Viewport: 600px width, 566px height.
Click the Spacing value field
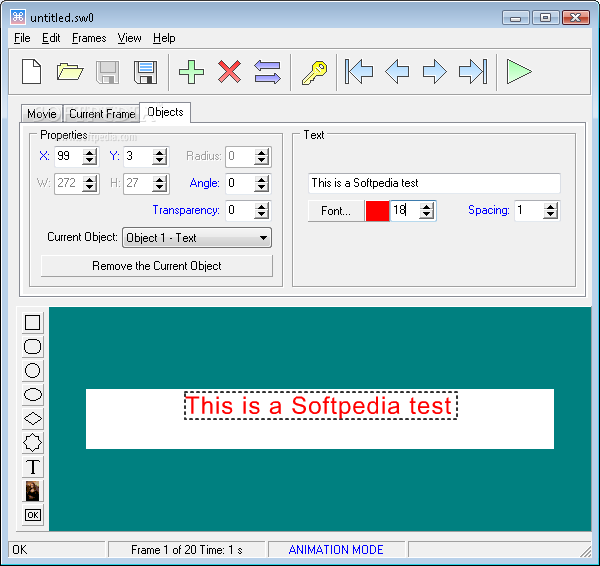[x=529, y=210]
